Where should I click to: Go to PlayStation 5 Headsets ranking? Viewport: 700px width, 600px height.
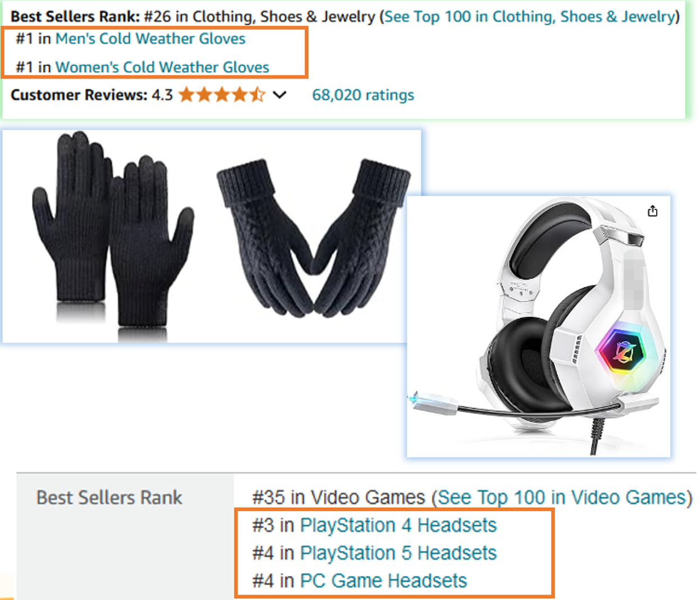pyautogui.click(x=398, y=553)
